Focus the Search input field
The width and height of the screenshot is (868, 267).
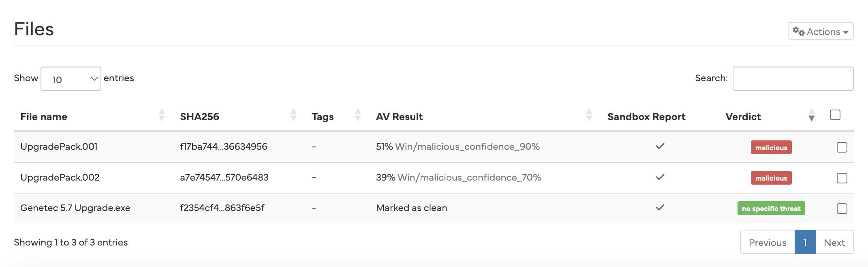point(793,79)
